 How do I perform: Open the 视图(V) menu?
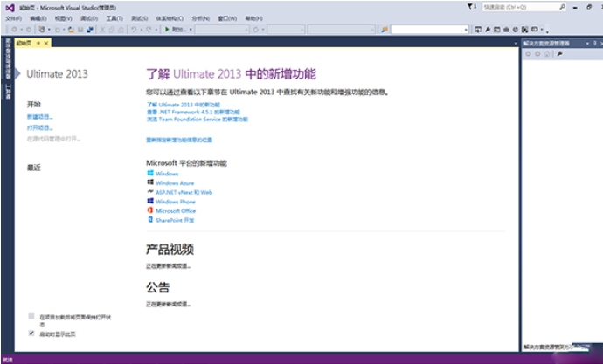pyautogui.click(x=63, y=18)
